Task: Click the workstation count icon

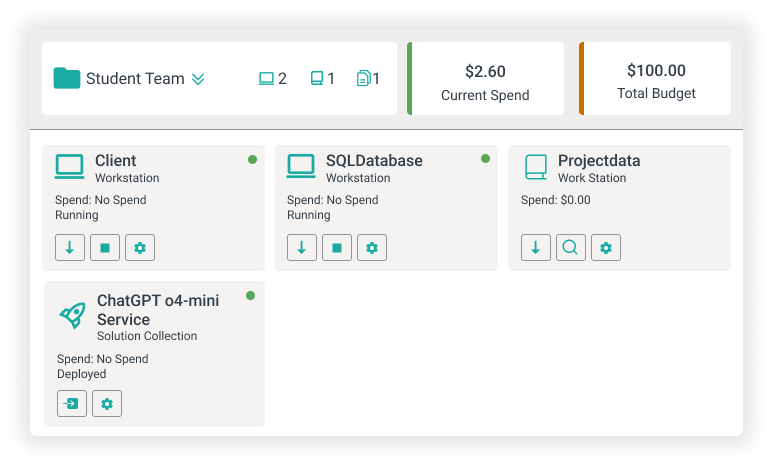Action: tap(266, 78)
